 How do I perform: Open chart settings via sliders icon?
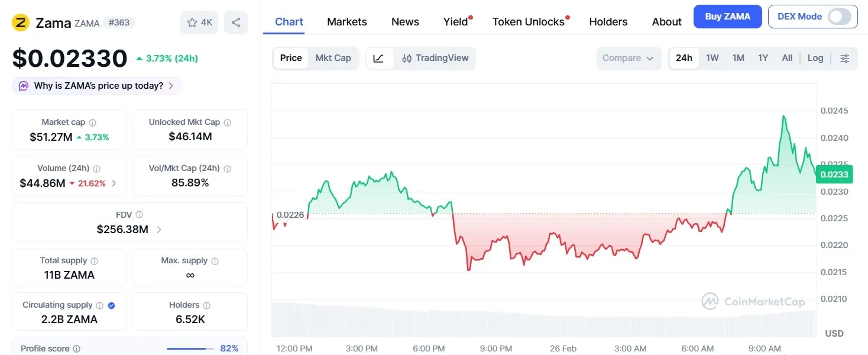coord(845,58)
